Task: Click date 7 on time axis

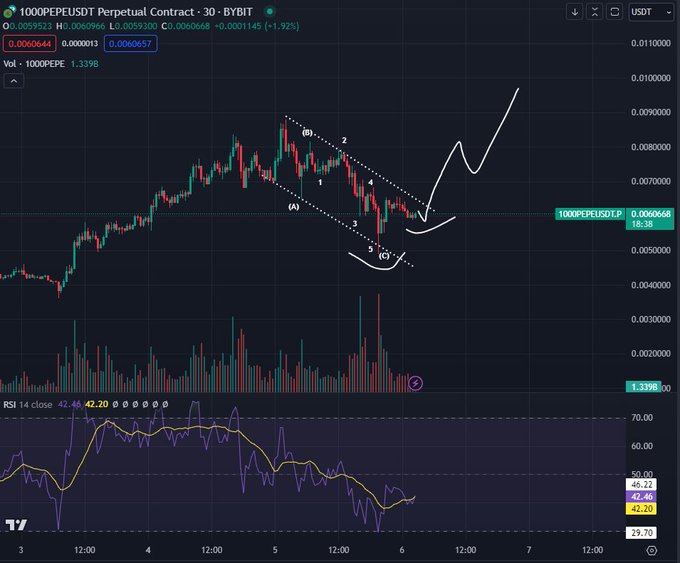Action: (x=529, y=550)
